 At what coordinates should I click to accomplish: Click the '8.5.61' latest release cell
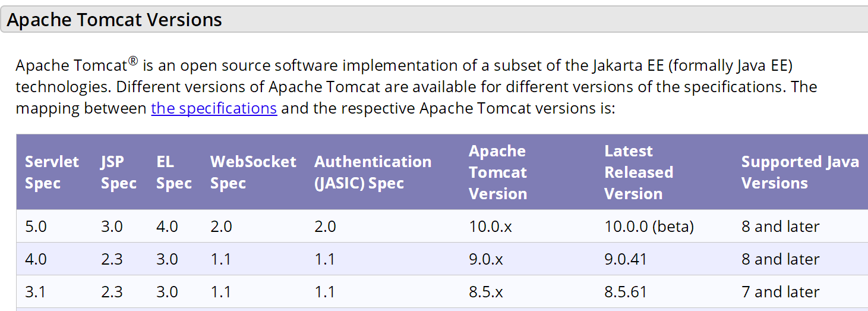tap(626, 292)
